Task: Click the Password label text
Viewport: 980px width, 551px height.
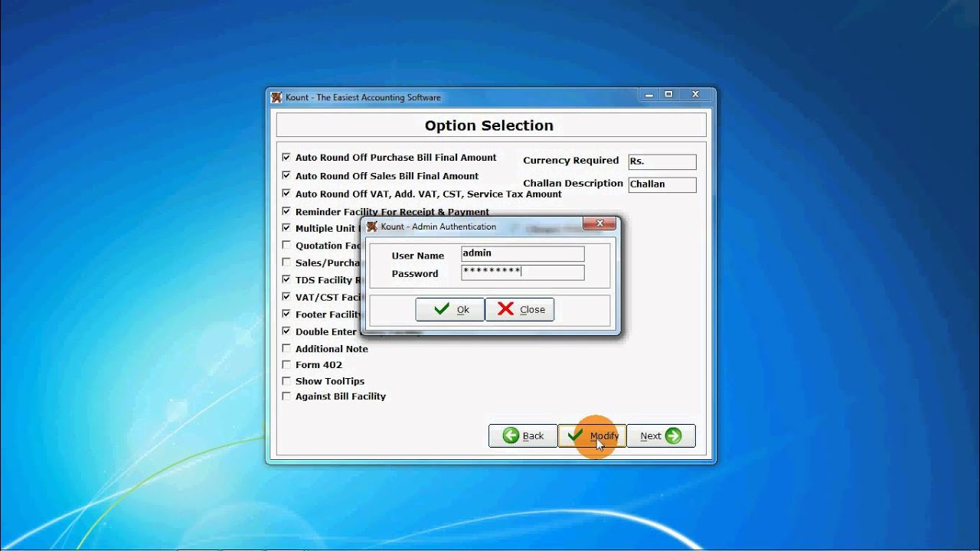Action: pyautogui.click(x=415, y=274)
